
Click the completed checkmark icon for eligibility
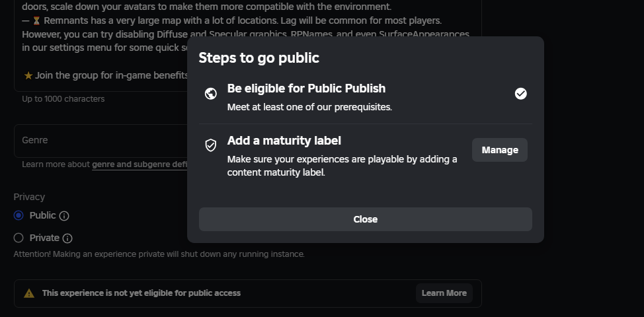[x=521, y=94]
